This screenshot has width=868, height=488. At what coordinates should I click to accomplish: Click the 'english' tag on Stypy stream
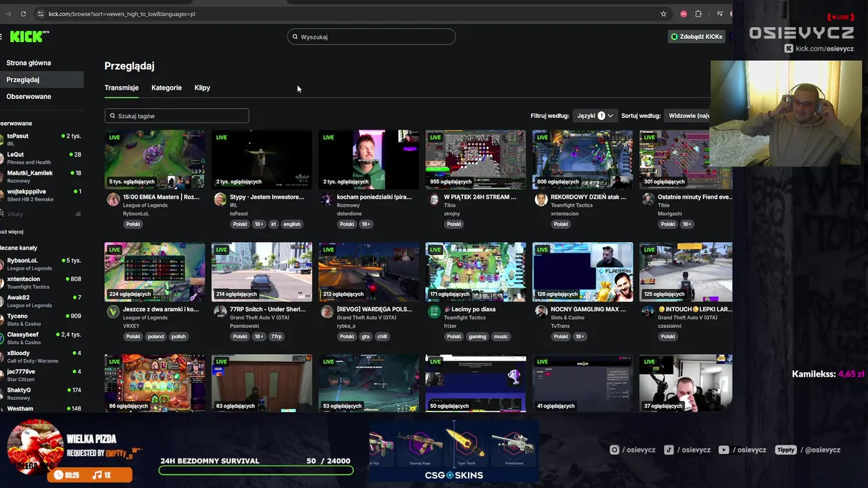coord(292,224)
